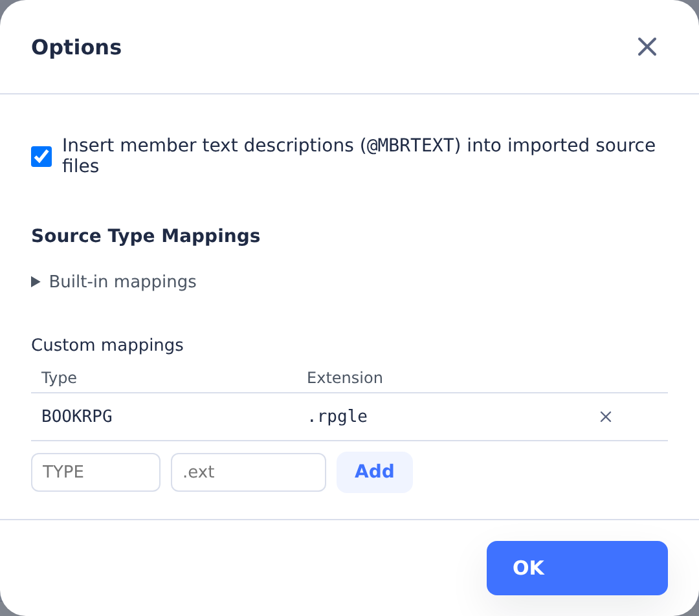Click the Insert member text descriptions label
This screenshot has width=699, height=616.
coord(359,155)
